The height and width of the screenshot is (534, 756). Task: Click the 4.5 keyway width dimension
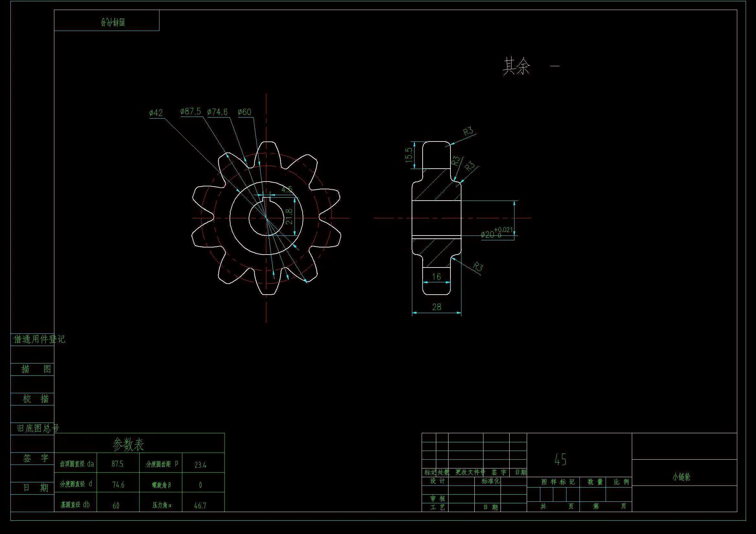(x=286, y=190)
